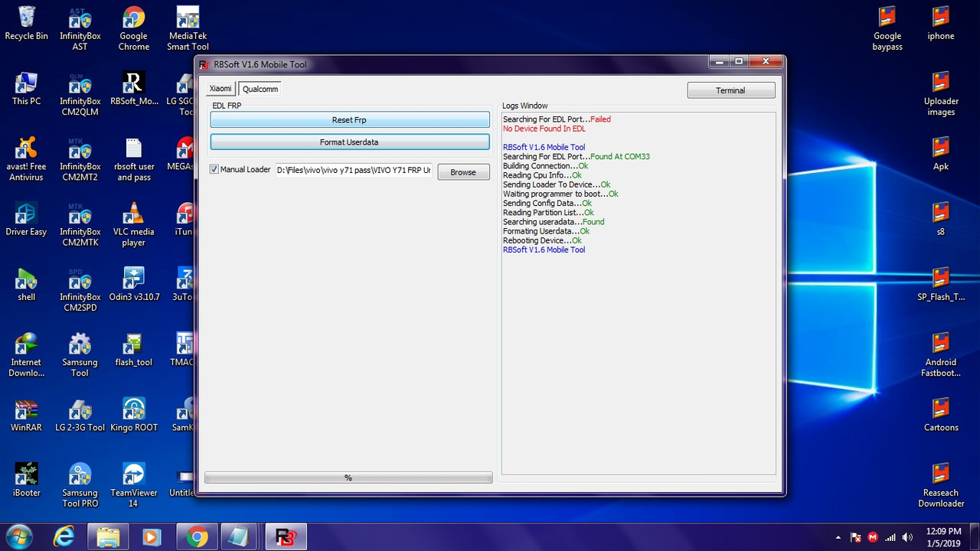Screen dimensions: 980x551
Task: Launch InfinityBox CM2MTK shortcut
Action: point(80,225)
